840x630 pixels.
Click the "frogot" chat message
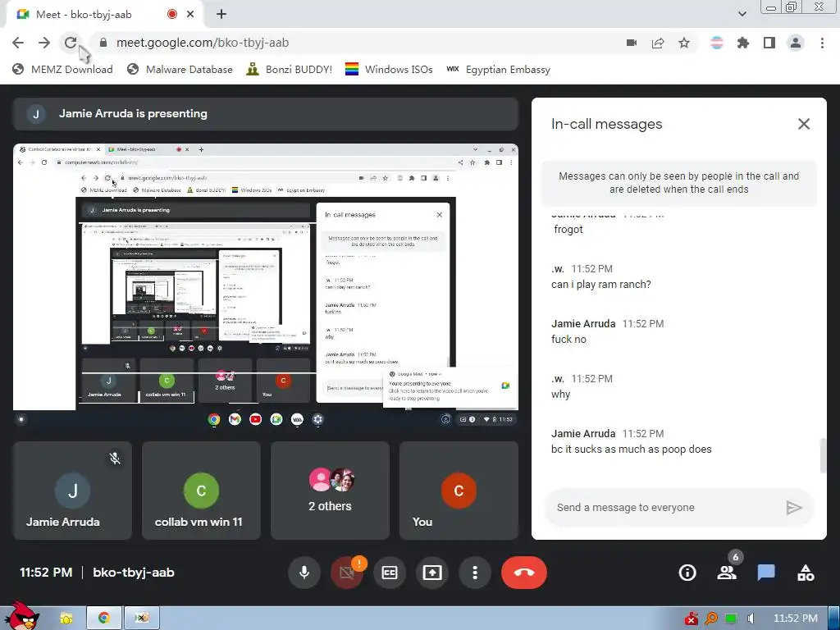tap(568, 230)
